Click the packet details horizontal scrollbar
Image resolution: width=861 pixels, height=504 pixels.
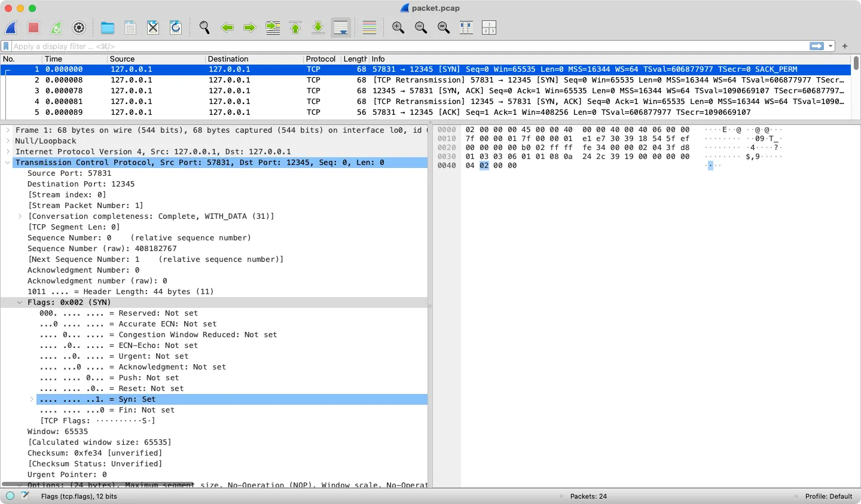click(x=98, y=484)
